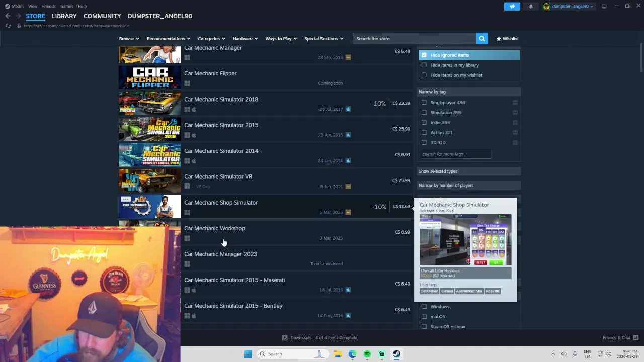Image resolution: width=644 pixels, height=362 pixels.
Task: Check the 3D tag filter
Action: pyautogui.click(x=424, y=142)
